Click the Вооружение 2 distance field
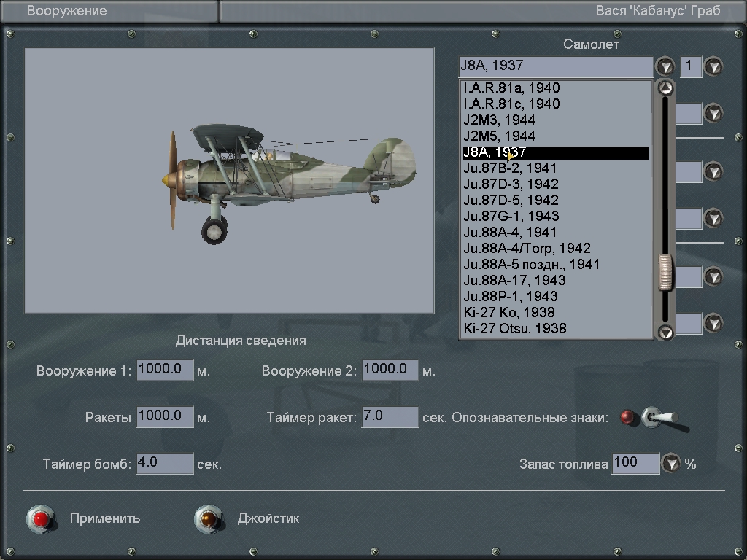Image resolution: width=747 pixels, height=560 pixels. coord(390,370)
